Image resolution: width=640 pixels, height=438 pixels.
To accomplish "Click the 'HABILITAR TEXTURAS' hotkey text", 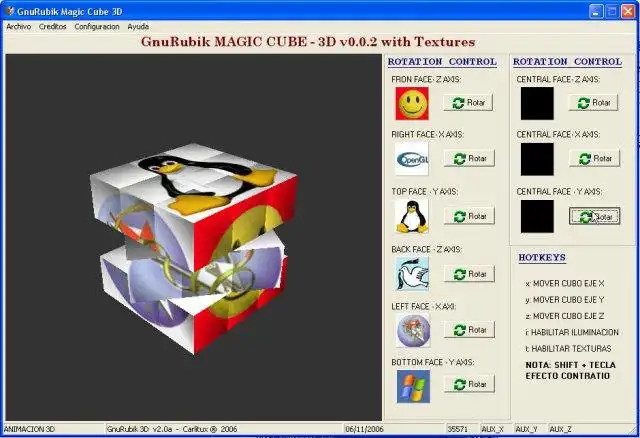I will click(x=568, y=349).
